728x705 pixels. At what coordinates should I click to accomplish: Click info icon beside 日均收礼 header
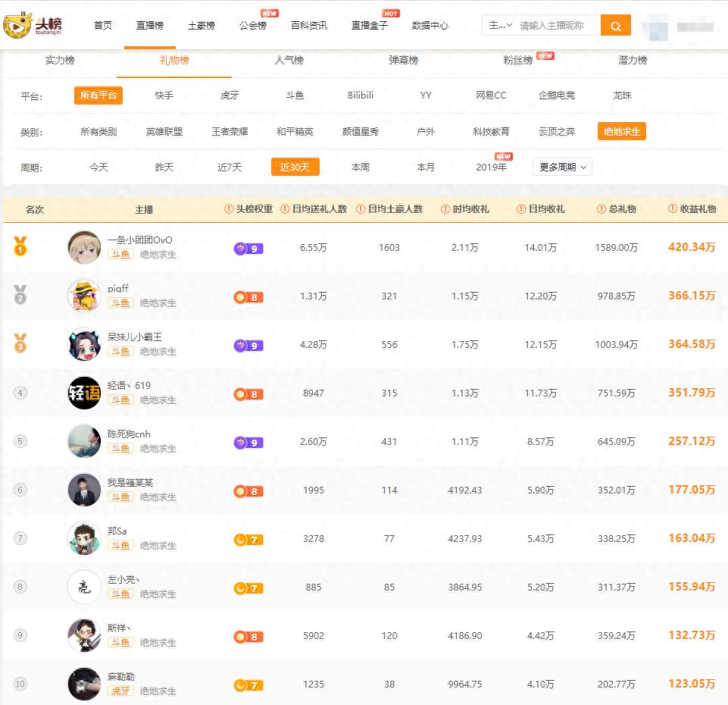(x=521, y=209)
